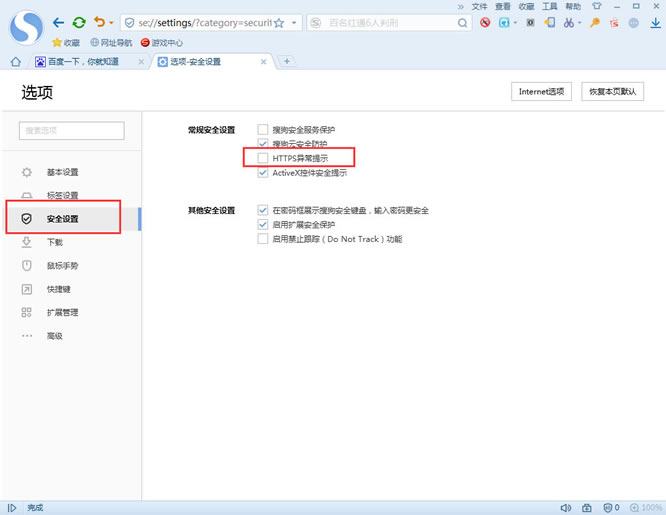This screenshot has height=515, width=666.
Task: Open the 收藏 menu in menu bar
Action: tap(526, 6)
